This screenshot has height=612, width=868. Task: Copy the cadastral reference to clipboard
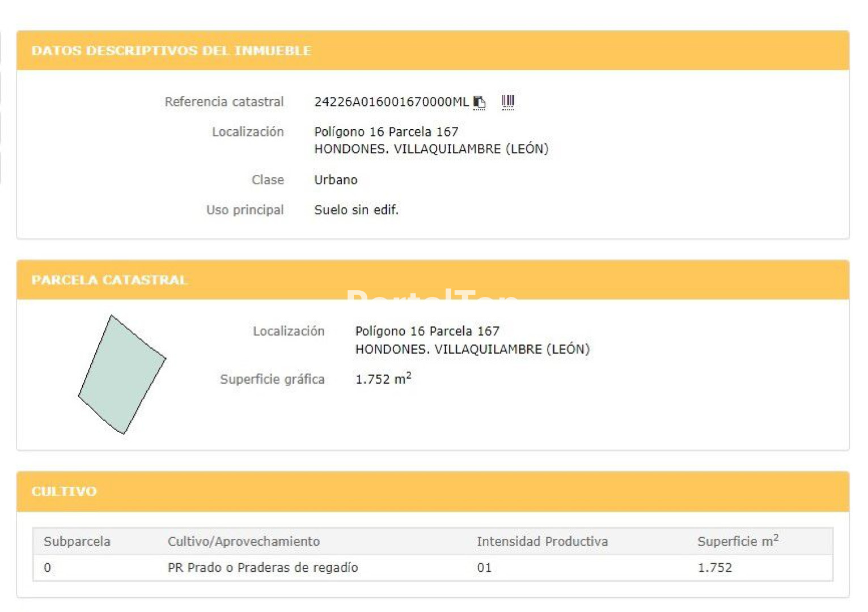tap(479, 102)
